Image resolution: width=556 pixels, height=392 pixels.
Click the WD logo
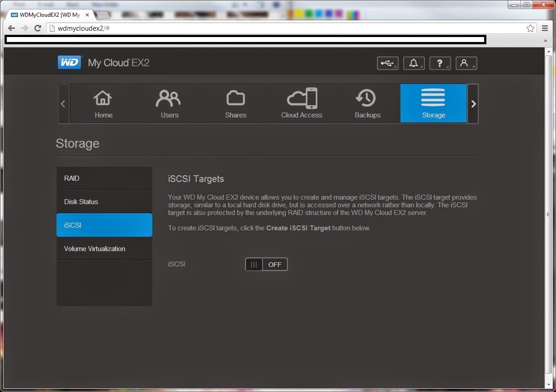70,62
